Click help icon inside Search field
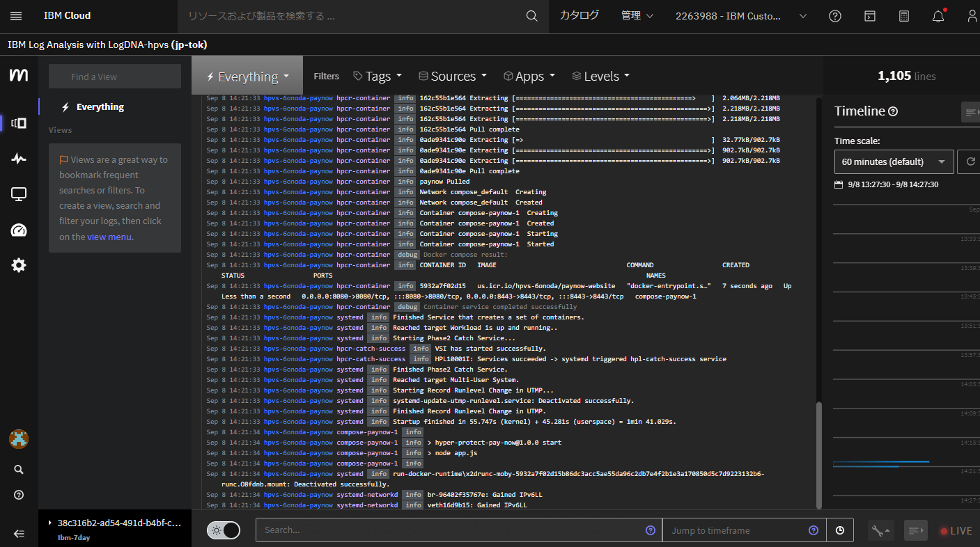Screen dimensions: 980x547 coord(651,530)
